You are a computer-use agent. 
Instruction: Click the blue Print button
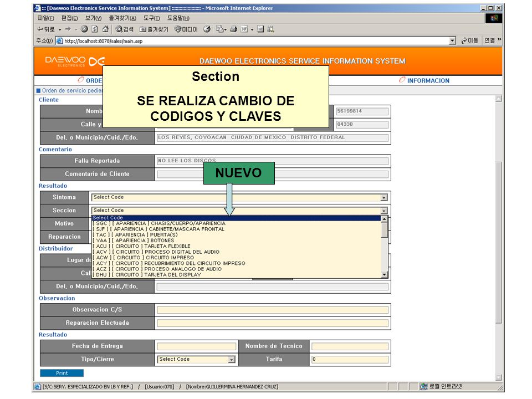(62, 373)
